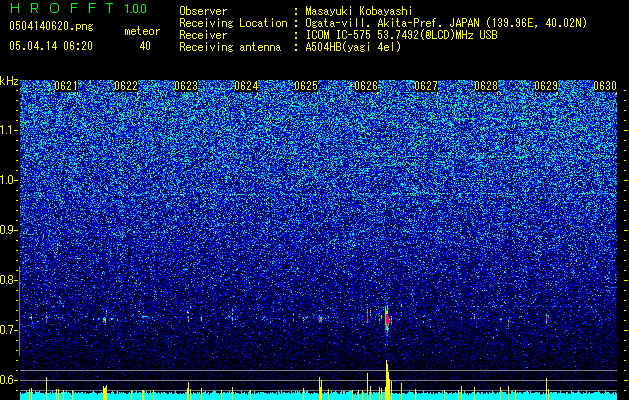Click the strong red meteor echo after 0626
Screen dimensions: 629x400
388,319
